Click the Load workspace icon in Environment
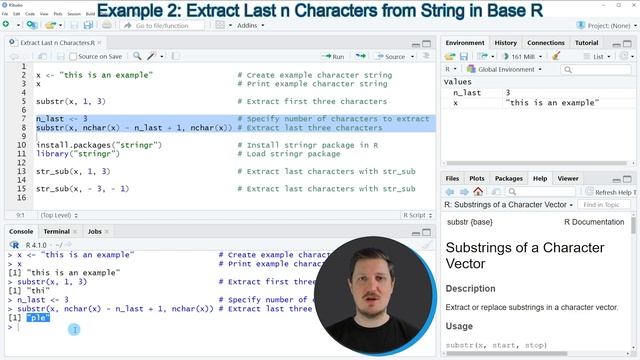 (x=450, y=56)
